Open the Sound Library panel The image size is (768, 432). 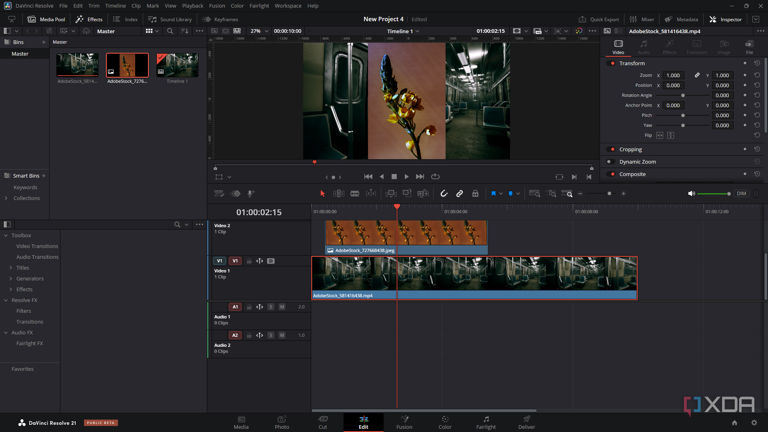point(170,19)
